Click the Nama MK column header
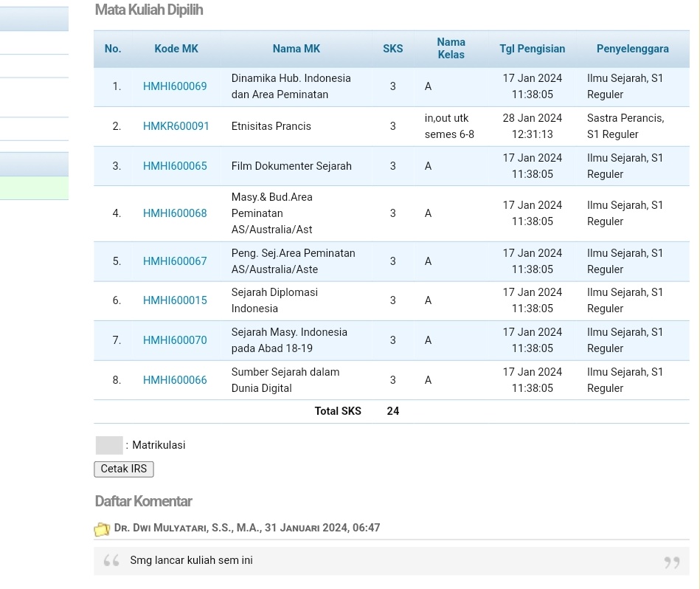Viewport: 700px width, 589px height. tap(297, 49)
